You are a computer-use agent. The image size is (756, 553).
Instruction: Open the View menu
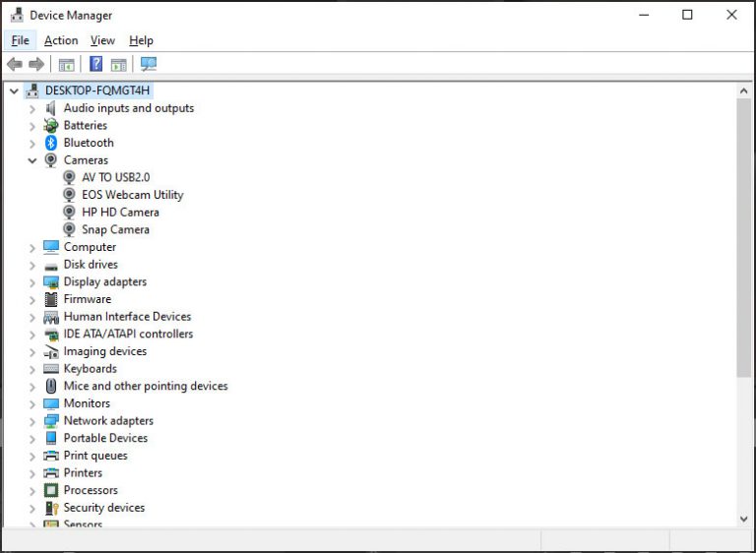[x=102, y=40]
